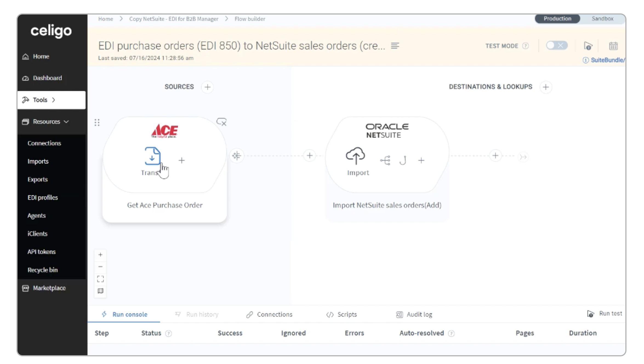Open the NetSuite Import cloud upload icon

click(355, 156)
